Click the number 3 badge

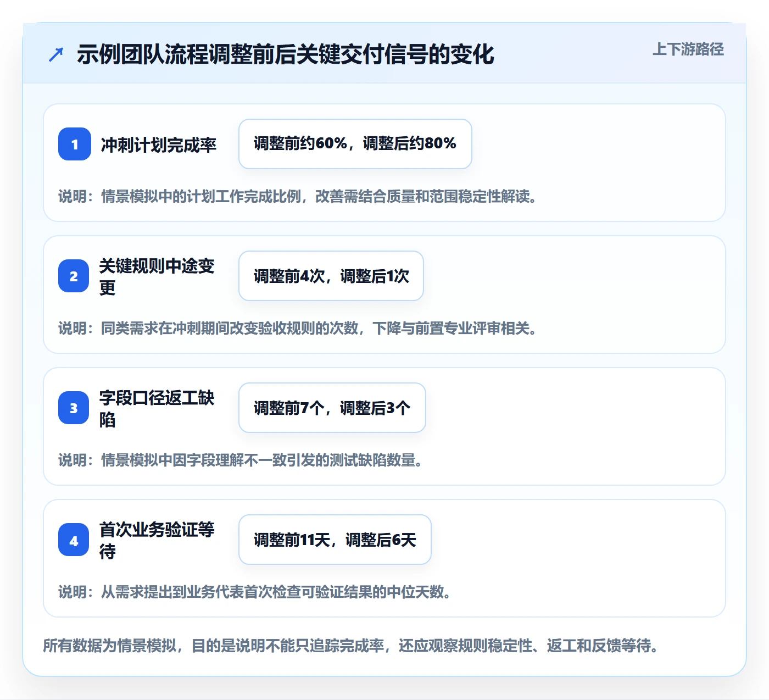coord(74,408)
